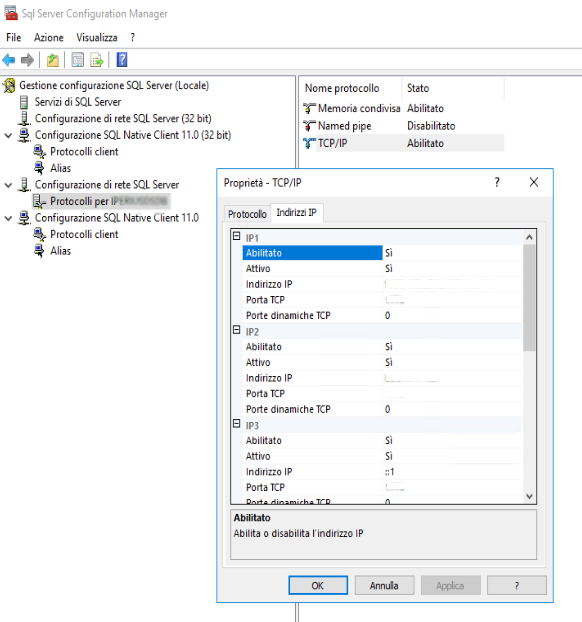The height and width of the screenshot is (622, 582).
Task: Collapse the Configurazione SQL Native Client 11.0 node
Action: [8, 219]
